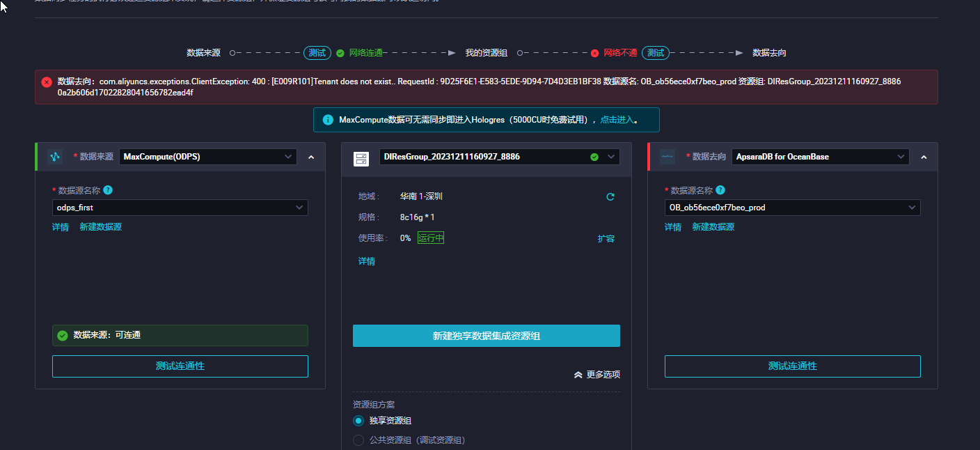Click the resource group server icon
Screen dimensions: 980x450
(361, 159)
